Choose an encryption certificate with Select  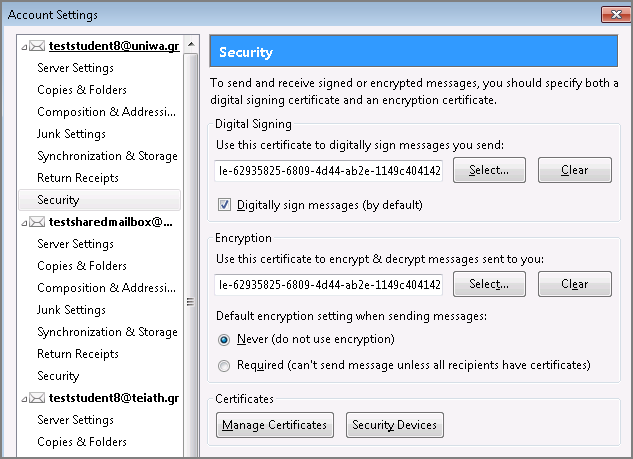tap(489, 284)
